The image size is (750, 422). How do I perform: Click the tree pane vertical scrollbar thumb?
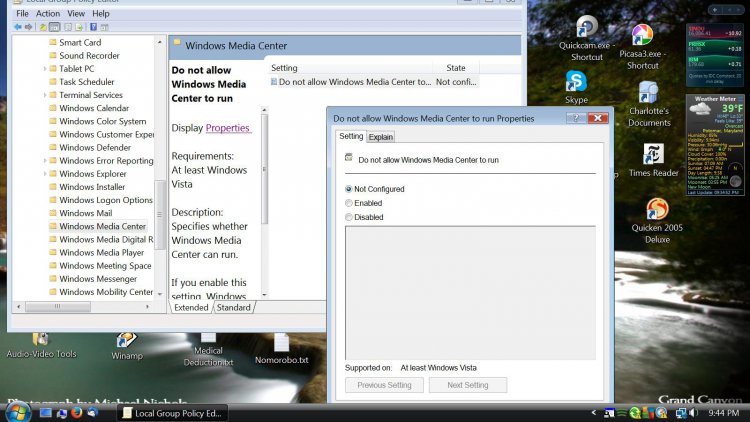pos(160,214)
